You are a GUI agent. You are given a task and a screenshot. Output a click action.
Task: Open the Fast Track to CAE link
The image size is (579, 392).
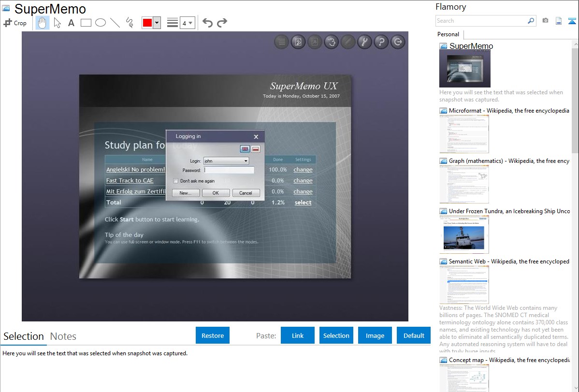pos(130,181)
